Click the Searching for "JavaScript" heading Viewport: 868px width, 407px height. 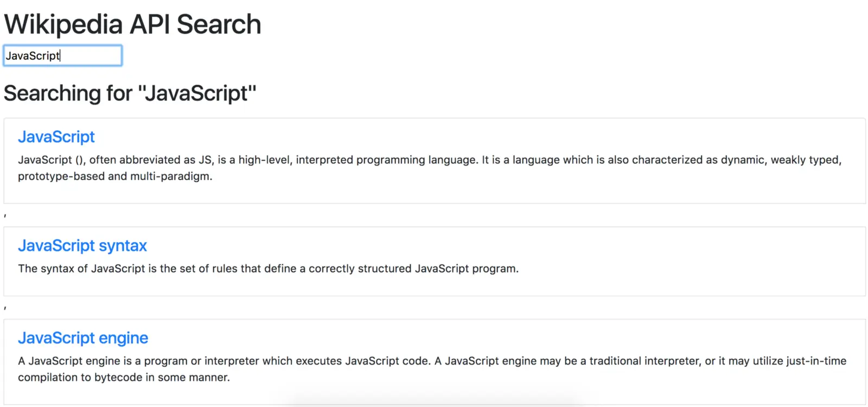130,93
